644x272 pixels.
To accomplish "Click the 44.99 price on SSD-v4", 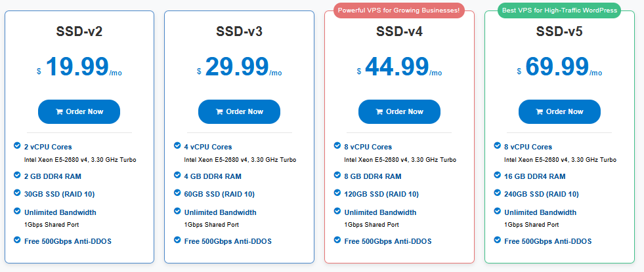I will [x=397, y=67].
